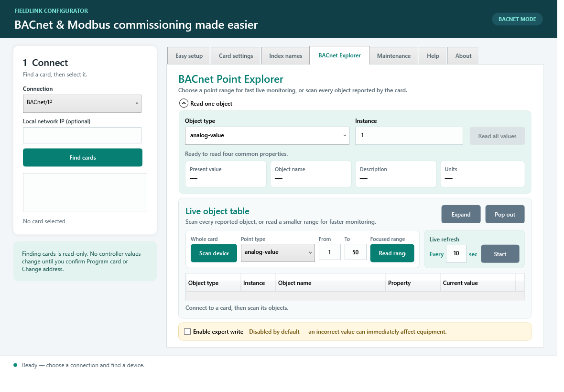
Task: Click the Instance column header in table
Action: [258, 283]
